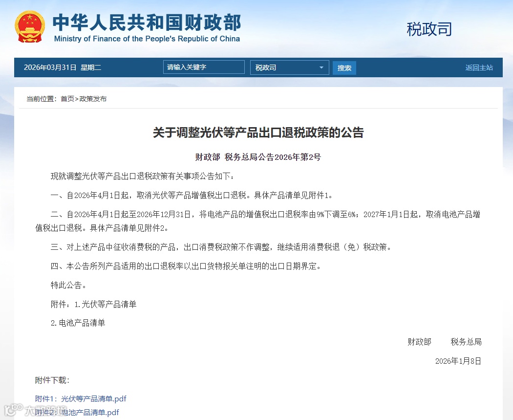513x420 pixels.
Task: Click the text 特此公告。
Action: 69,285
